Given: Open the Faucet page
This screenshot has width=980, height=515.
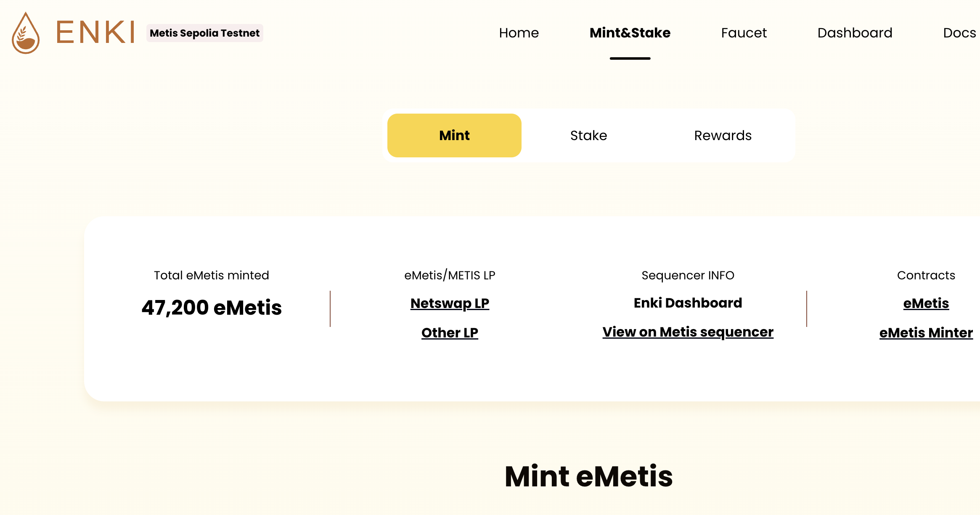Looking at the screenshot, I should 744,33.
